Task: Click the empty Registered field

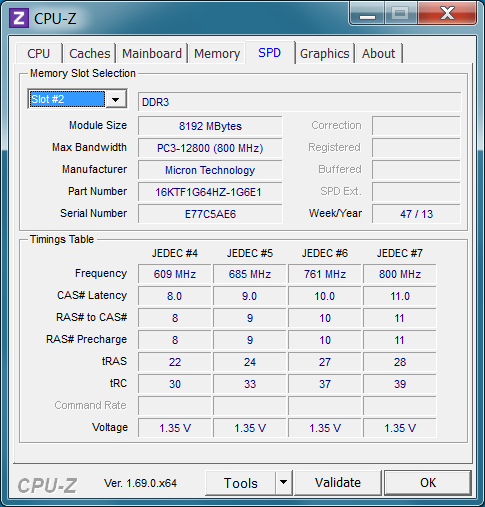Action: pyautogui.click(x=416, y=148)
